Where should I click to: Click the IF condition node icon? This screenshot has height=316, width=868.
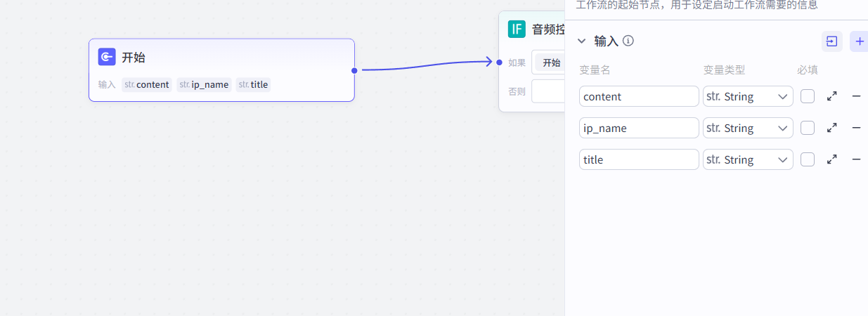pyautogui.click(x=517, y=29)
